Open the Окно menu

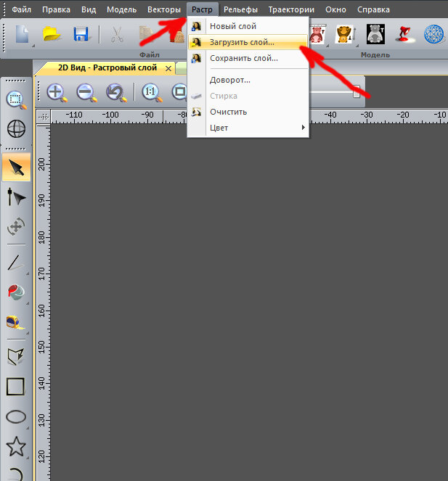(x=335, y=9)
